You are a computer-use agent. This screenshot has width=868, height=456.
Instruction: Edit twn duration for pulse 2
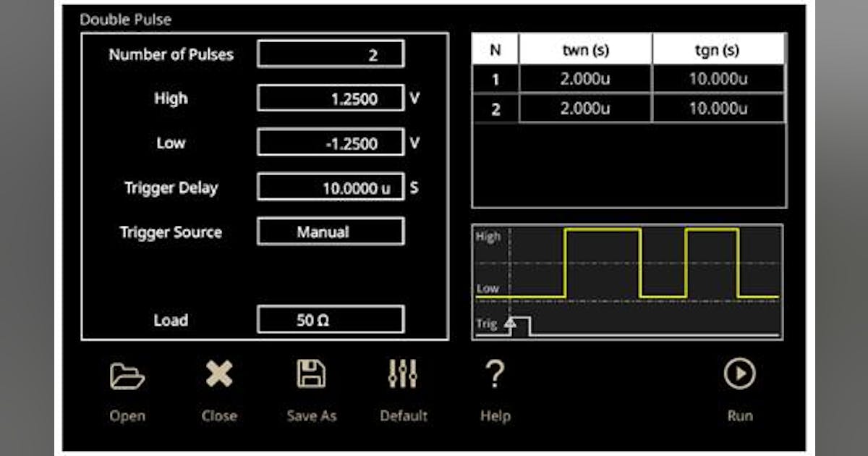click(x=586, y=107)
